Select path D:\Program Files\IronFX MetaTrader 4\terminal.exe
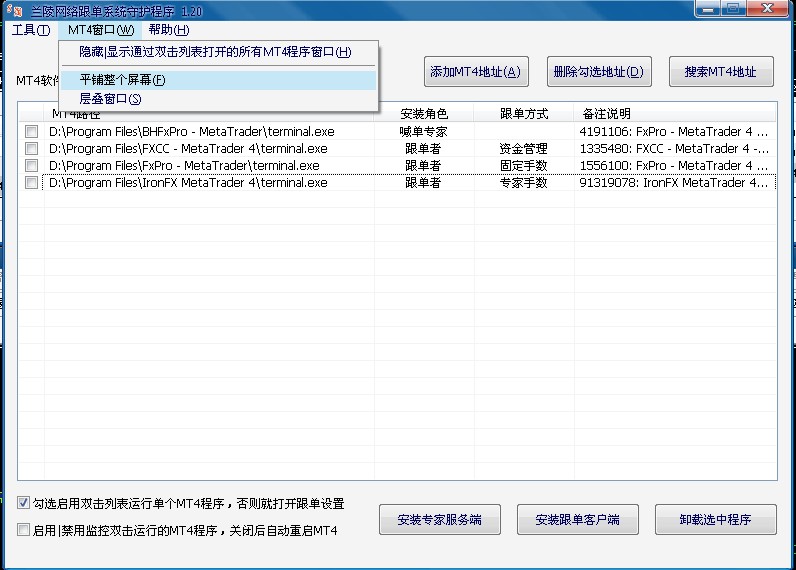This screenshot has height=570, width=796. [x=188, y=183]
